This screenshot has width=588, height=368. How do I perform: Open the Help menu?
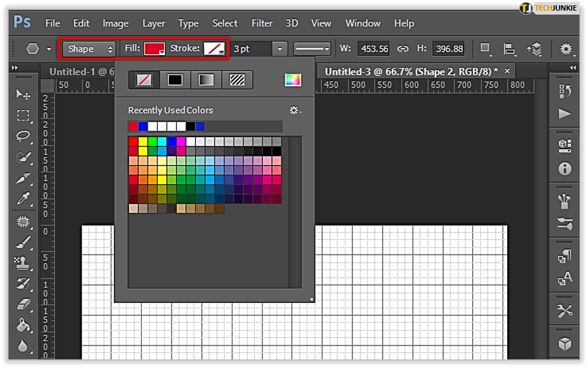(404, 23)
